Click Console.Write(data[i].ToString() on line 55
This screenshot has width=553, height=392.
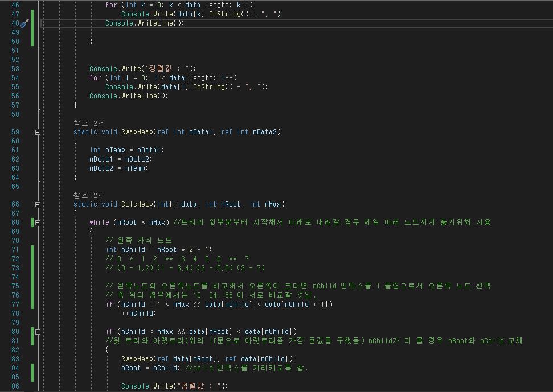coord(187,87)
